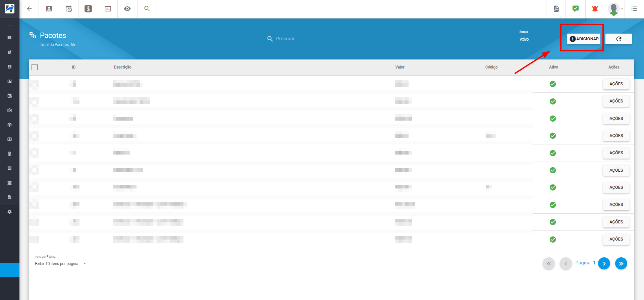Image resolution: width=644 pixels, height=300 pixels.
Task: Open AÇÕES for the first table row
Action: coord(616,84)
